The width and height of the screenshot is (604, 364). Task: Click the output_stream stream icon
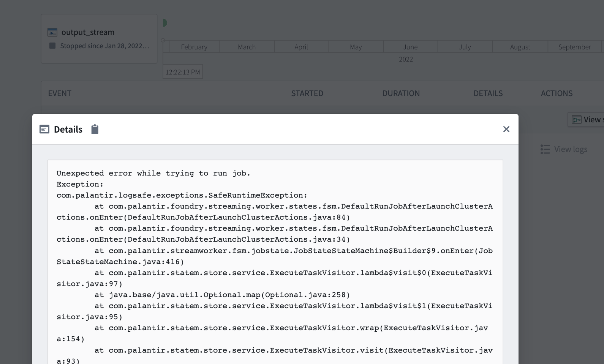click(52, 33)
